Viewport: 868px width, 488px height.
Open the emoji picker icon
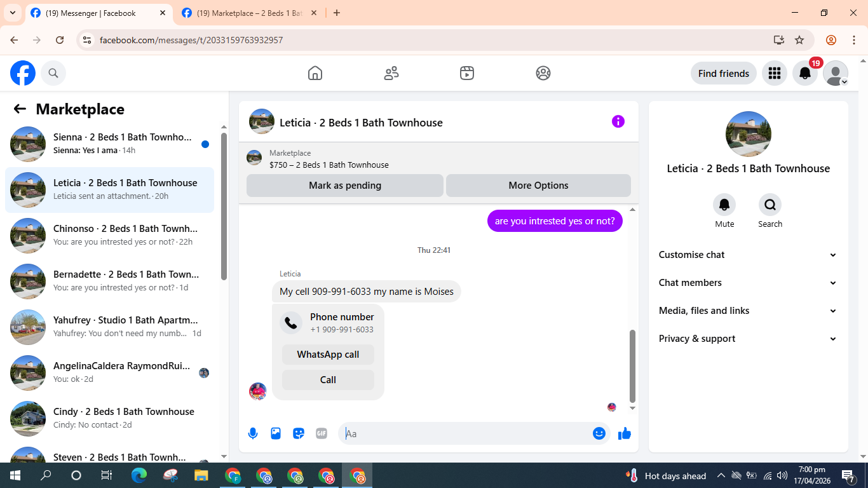pos(599,433)
